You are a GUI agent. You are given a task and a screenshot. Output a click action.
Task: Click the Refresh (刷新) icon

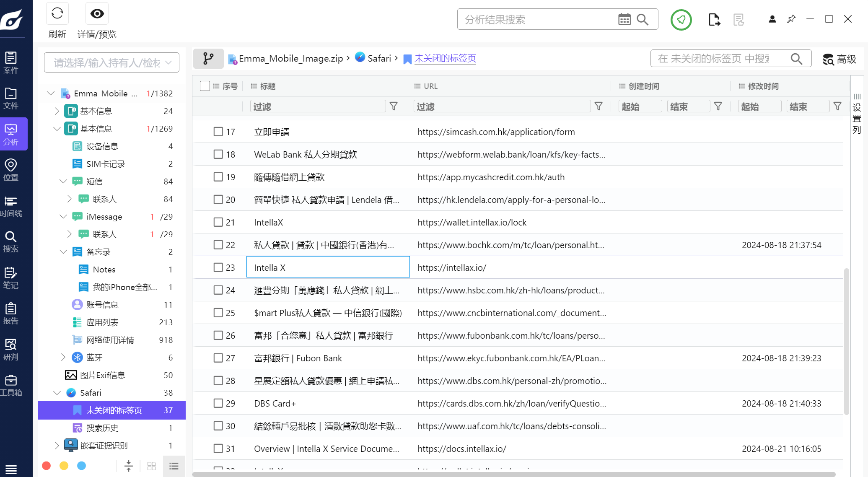(x=57, y=14)
